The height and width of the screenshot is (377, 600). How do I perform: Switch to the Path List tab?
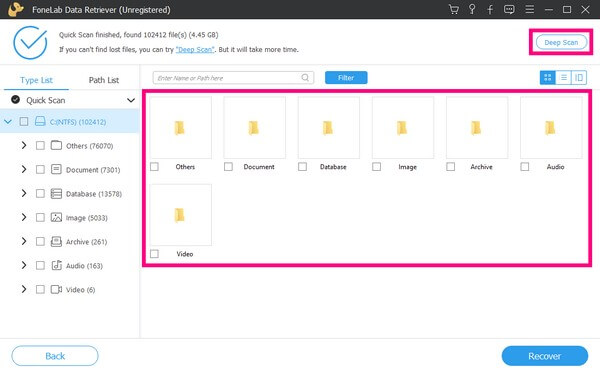tap(104, 80)
